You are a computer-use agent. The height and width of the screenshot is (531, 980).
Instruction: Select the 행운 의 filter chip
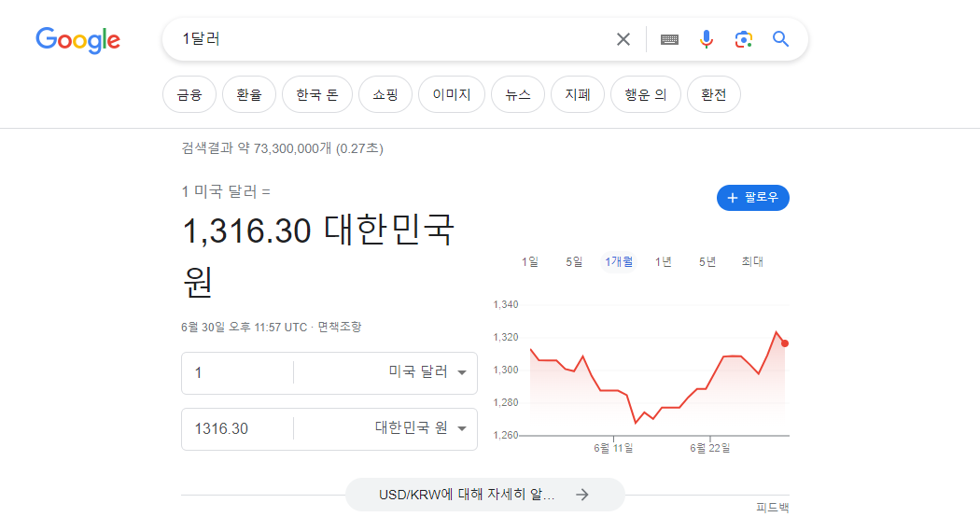coord(646,94)
